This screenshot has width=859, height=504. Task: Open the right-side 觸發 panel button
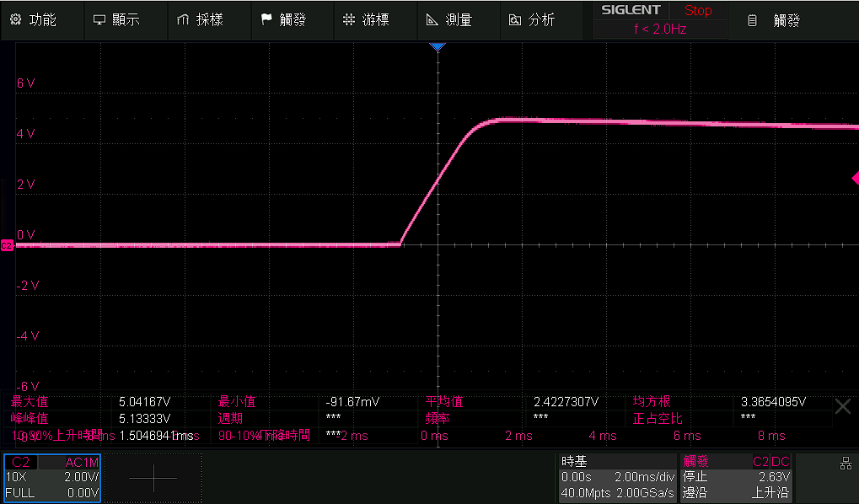coord(787,20)
